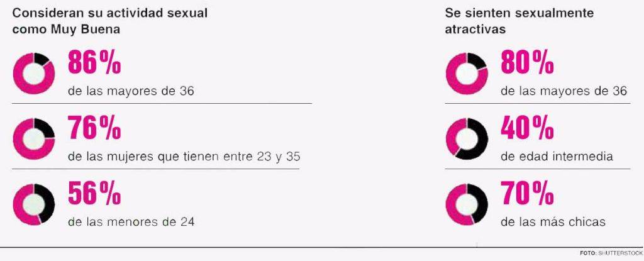This screenshot has width=644, height=261.
Task: Select the pink 56% figure
Action: coord(94,193)
